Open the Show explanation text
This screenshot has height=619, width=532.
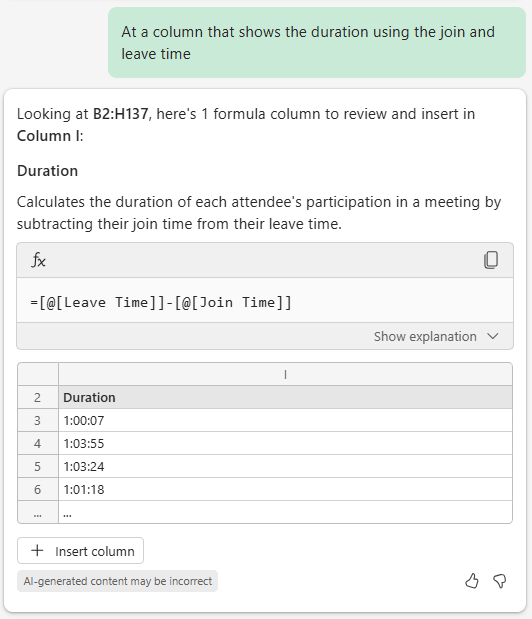coord(425,336)
